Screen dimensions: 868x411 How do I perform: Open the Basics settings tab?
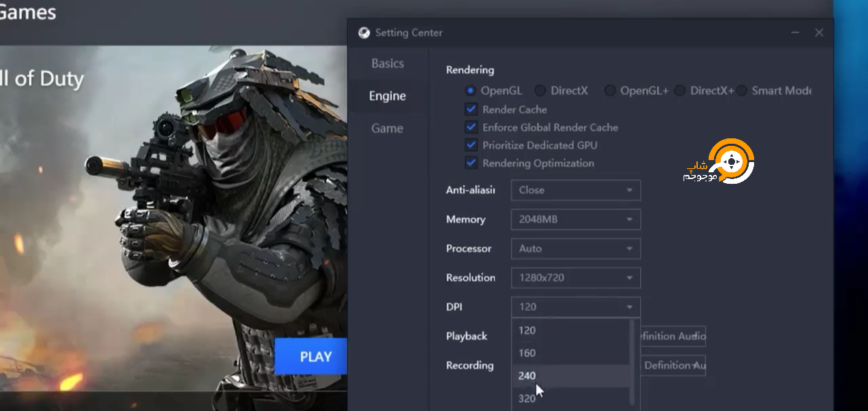pos(388,63)
